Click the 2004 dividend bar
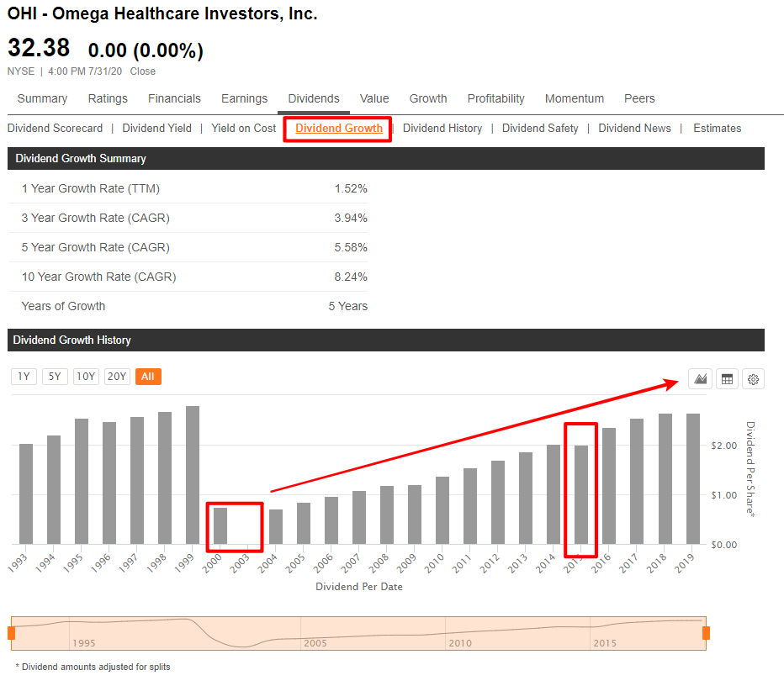Image resolution: width=784 pixels, height=686 pixels. click(x=276, y=526)
